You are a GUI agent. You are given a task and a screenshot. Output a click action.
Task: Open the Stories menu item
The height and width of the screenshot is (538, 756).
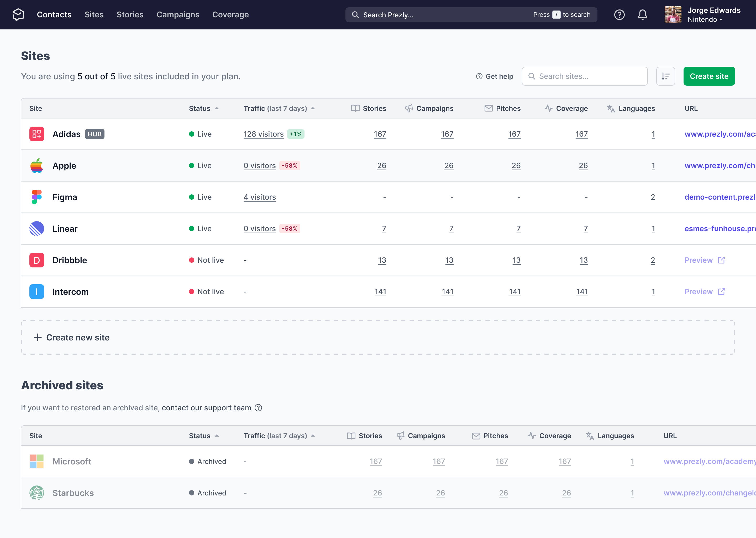(x=130, y=14)
